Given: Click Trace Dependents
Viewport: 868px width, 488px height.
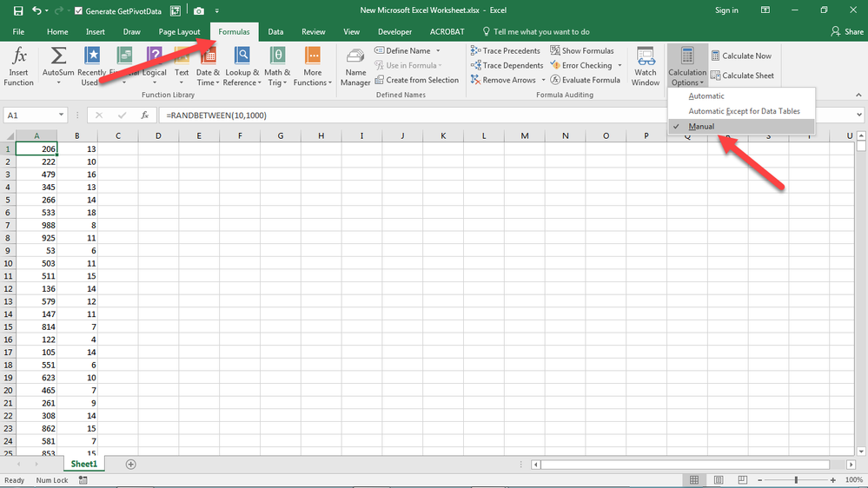Looking at the screenshot, I should tap(507, 65).
